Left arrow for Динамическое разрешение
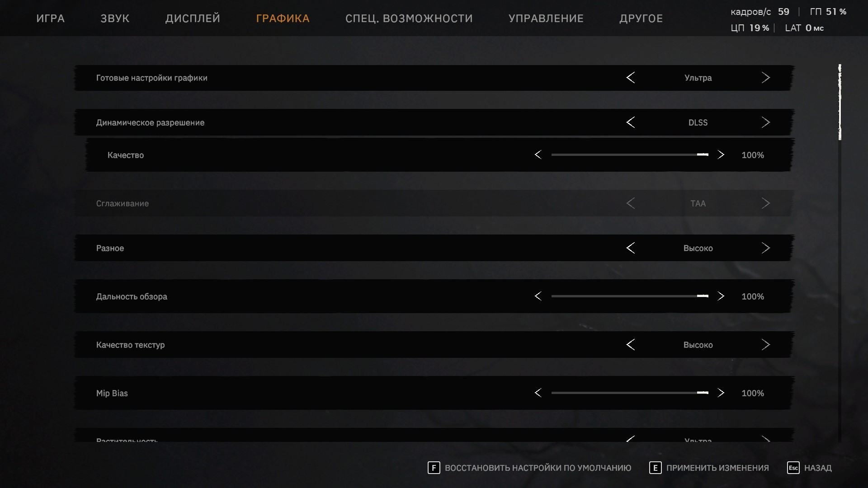This screenshot has width=868, height=488. (x=630, y=122)
